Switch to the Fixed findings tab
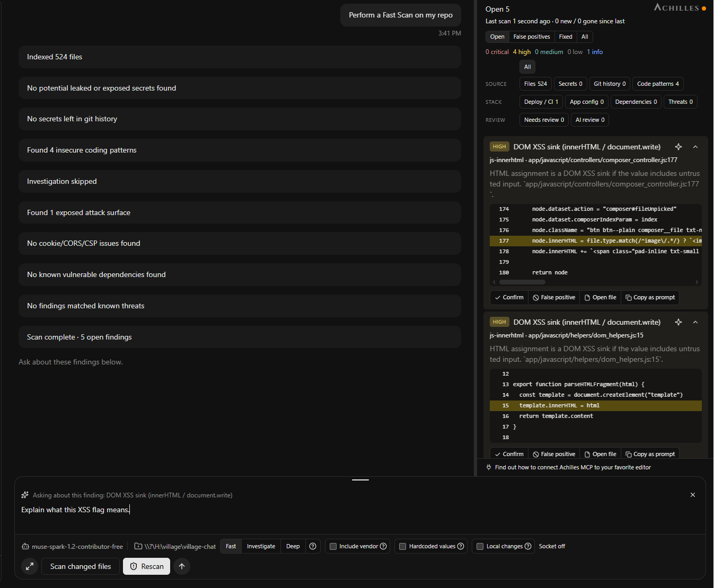The image size is (714, 588). coord(566,37)
